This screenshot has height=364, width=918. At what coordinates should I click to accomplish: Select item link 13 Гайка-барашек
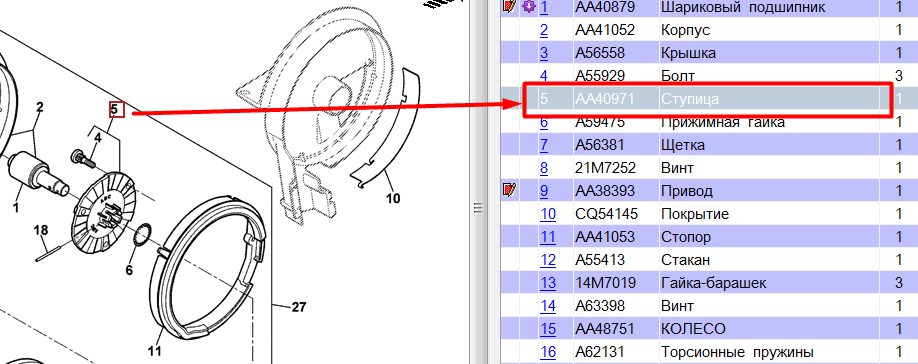(547, 283)
